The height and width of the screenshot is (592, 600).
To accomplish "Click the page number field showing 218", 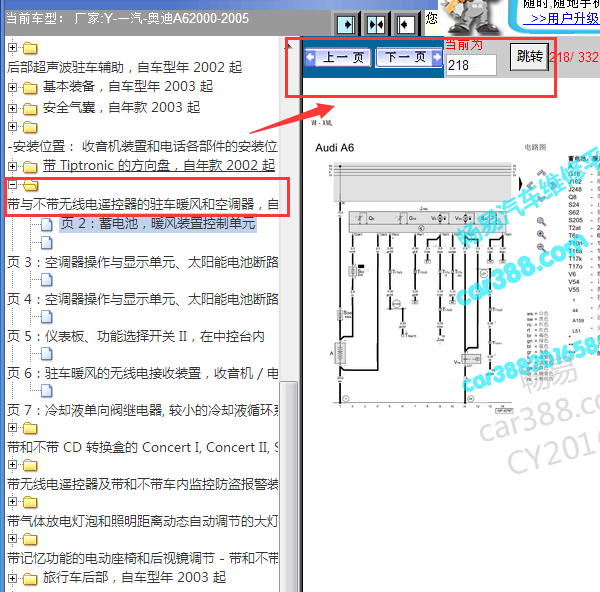I will 471,65.
